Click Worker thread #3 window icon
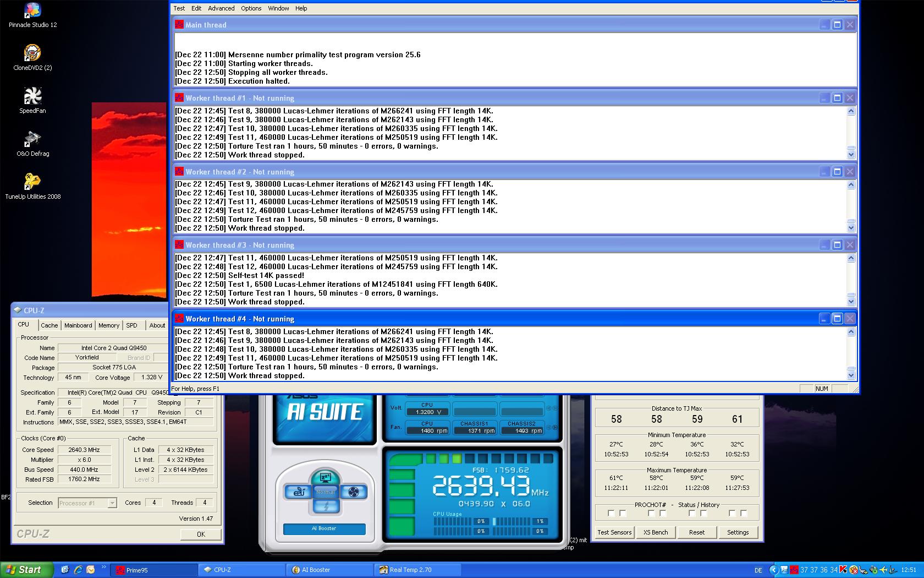The height and width of the screenshot is (578, 924). [x=179, y=245]
